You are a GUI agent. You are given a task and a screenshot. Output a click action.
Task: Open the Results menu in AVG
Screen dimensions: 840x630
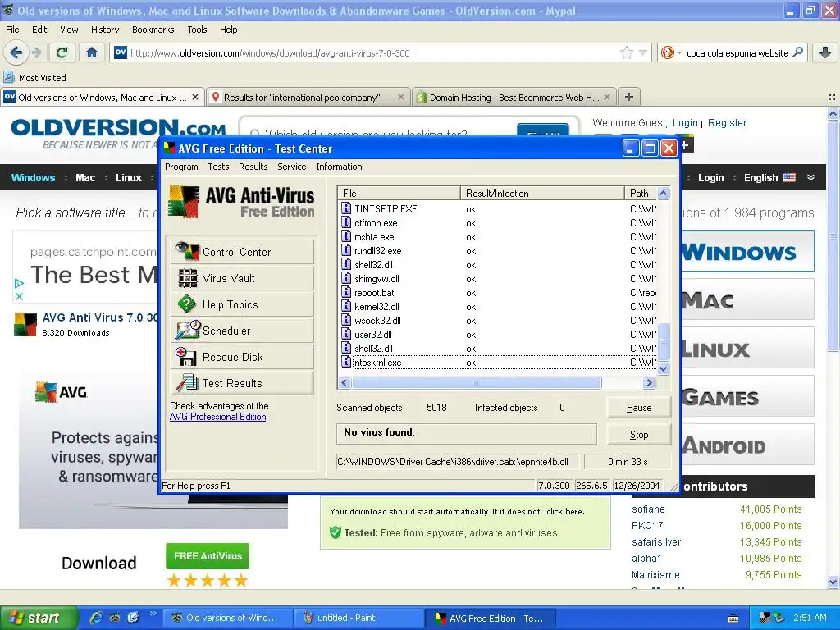(x=253, y=167)
